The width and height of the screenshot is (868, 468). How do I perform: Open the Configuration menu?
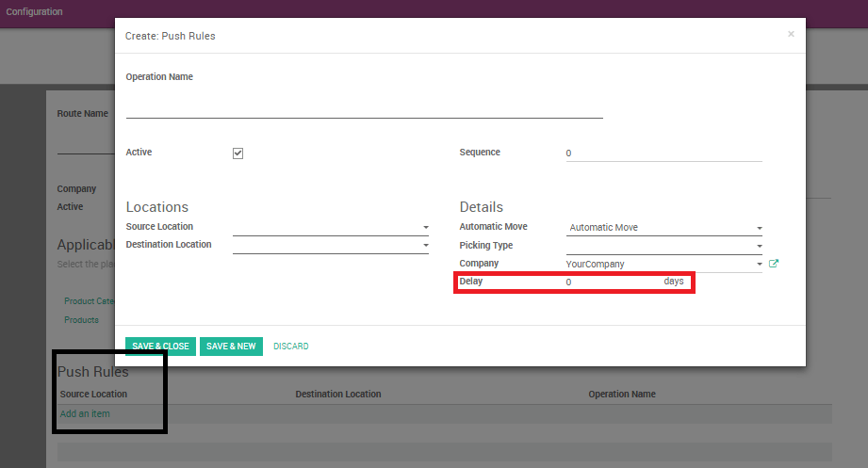pyautogui.click(x=35, y=12)
